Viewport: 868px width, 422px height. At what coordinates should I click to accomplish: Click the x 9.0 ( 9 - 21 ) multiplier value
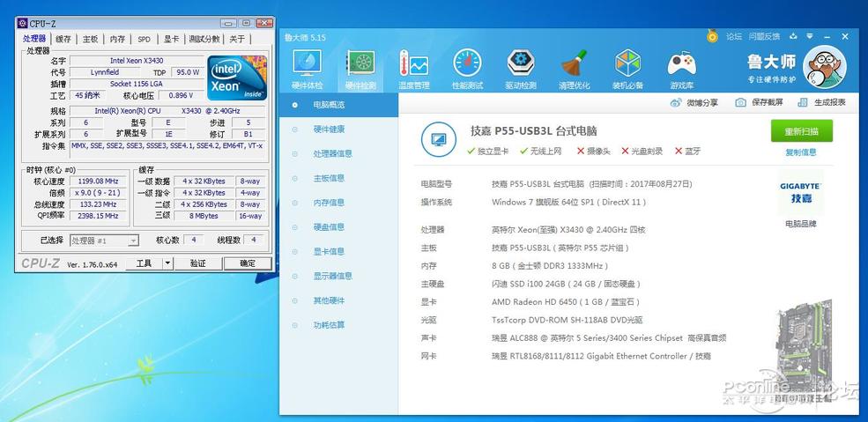coord(99,193)
